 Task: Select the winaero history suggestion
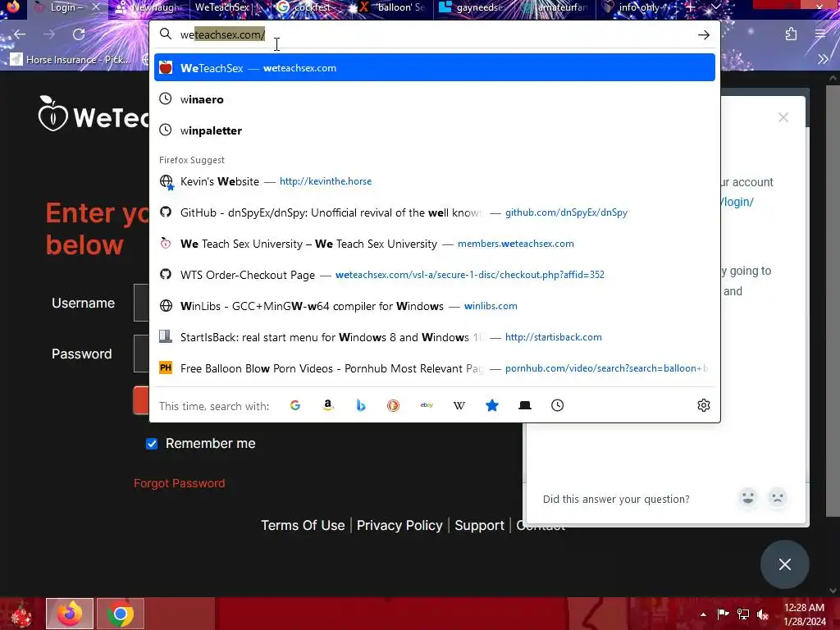435,99
